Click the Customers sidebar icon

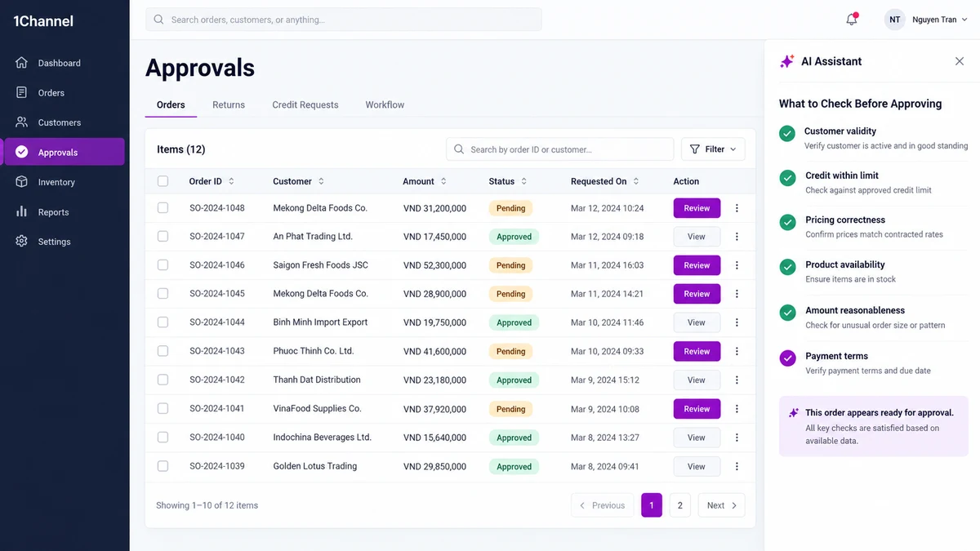pyautogui.click(x=22, y=122)
